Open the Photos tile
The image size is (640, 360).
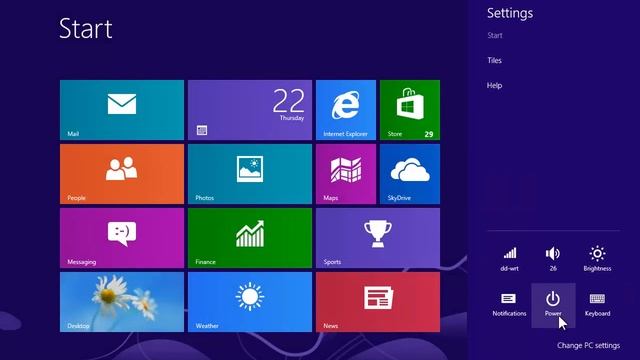(250, 174)
